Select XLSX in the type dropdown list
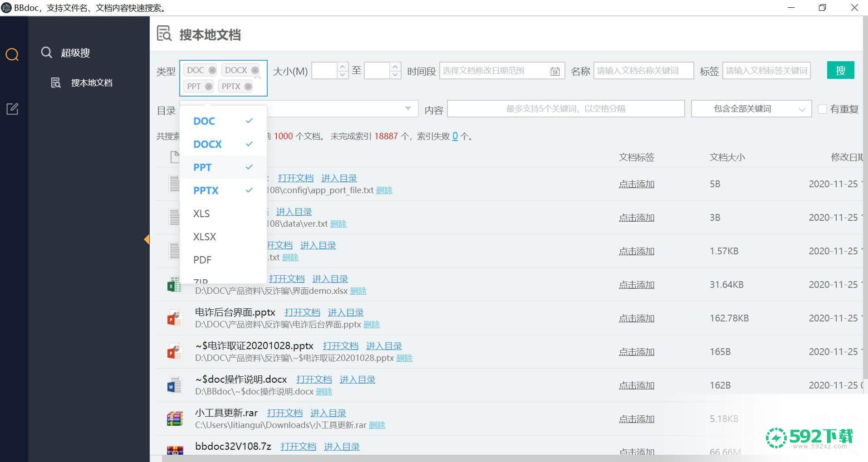The image size is (868, 462). point(223,237)
